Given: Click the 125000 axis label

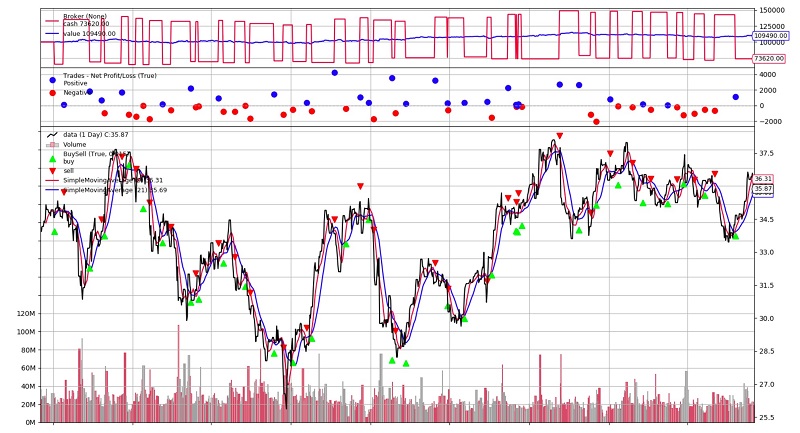Looking at the screenshot, I should (772, 27).
